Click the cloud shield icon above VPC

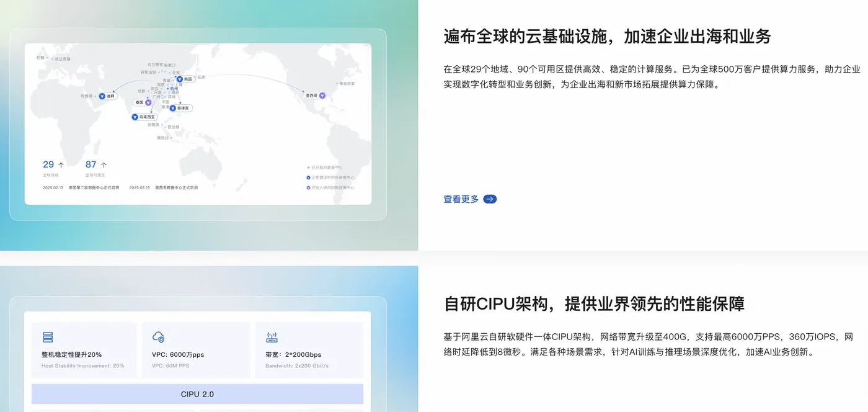coord(158,337)
